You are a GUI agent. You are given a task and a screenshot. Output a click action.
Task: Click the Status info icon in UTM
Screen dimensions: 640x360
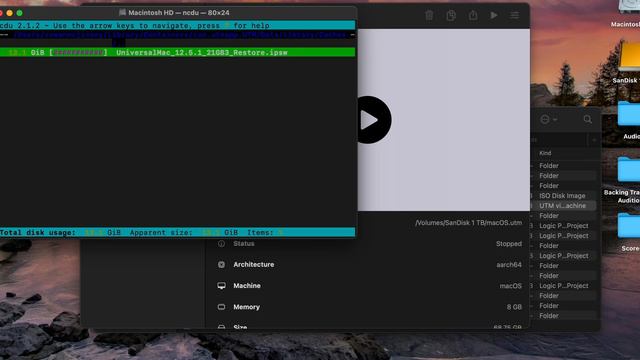coord(221,244)
